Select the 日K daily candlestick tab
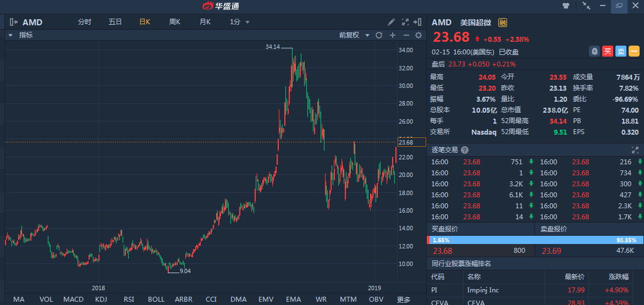Viewport: 644px width, 305px height. 145,22
